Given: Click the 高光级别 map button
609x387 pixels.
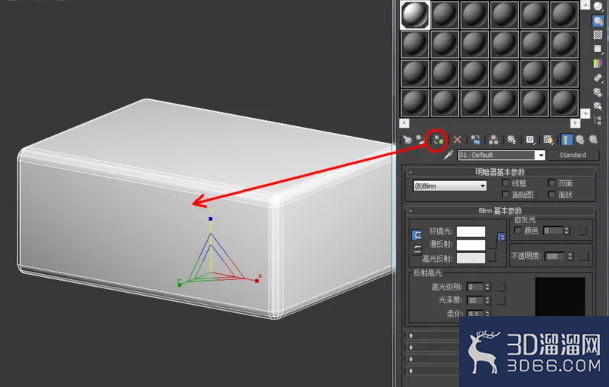Looking at the screenshot, I should (x=501, y=287).
